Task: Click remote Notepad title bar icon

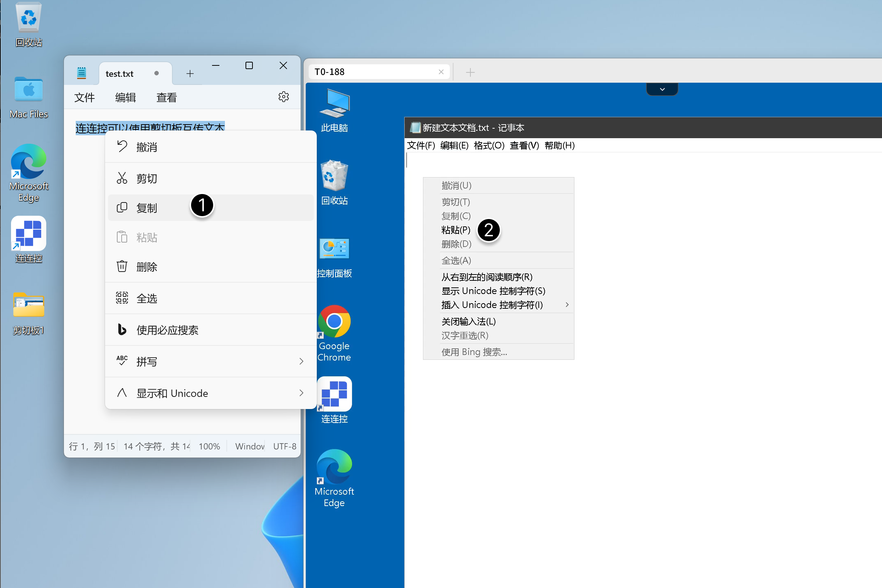Action: point(415,128)
